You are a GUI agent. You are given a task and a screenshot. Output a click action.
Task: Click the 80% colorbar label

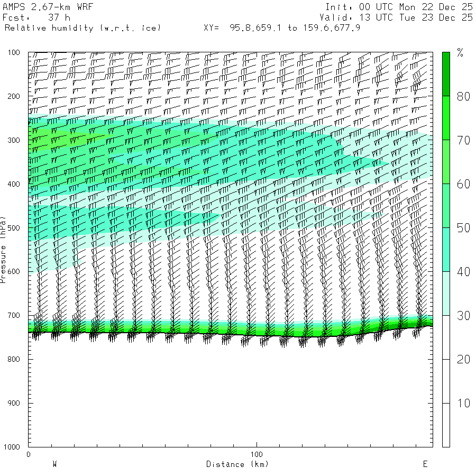point(463,97)
